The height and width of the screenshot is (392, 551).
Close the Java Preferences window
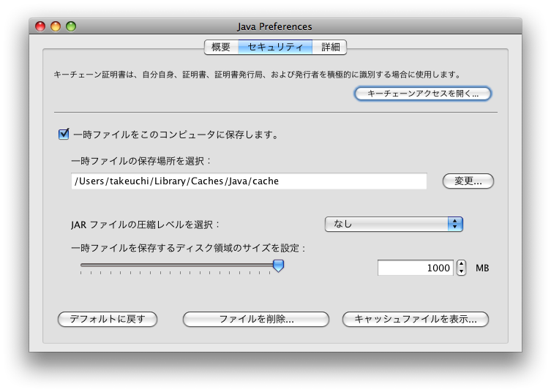tap(40, 26)
